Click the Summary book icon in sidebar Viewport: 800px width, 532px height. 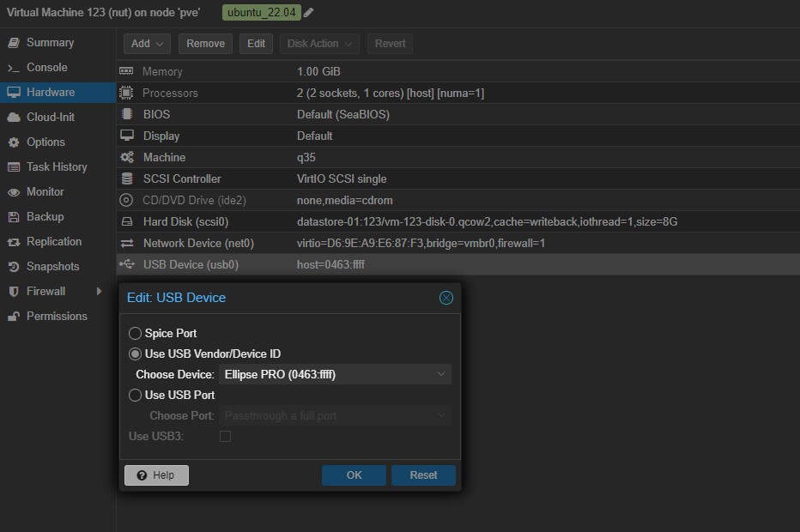(x=13, y=43)
